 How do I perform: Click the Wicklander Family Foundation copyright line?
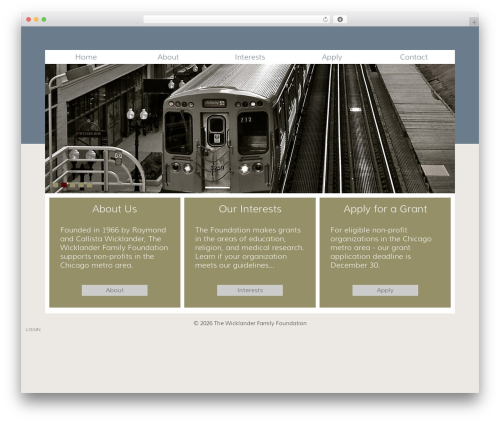click(250, 323)
